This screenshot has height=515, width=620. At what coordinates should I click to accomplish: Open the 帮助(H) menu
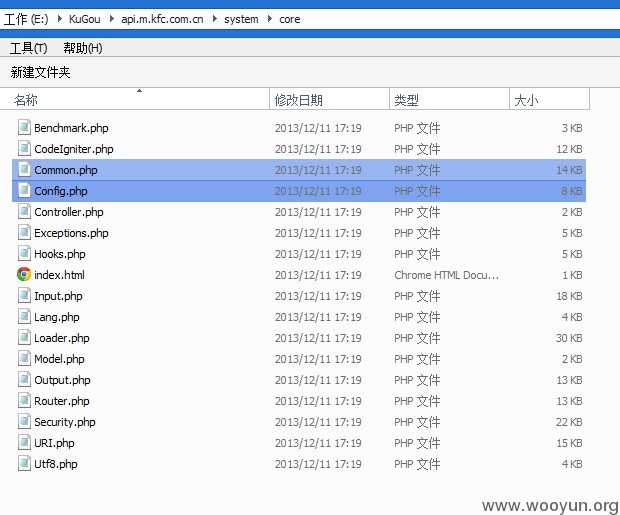pyautogui.click(x=83, y=48)
